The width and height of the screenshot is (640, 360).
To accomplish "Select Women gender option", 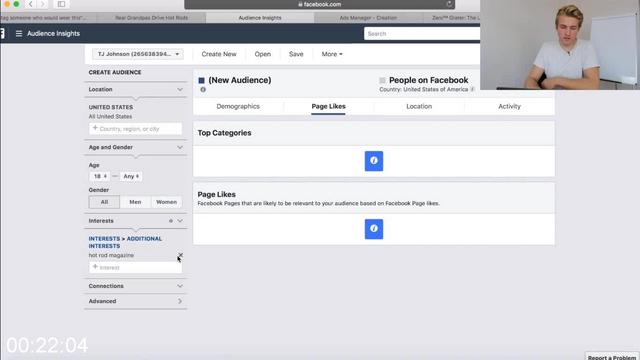I will coord(167,202).
